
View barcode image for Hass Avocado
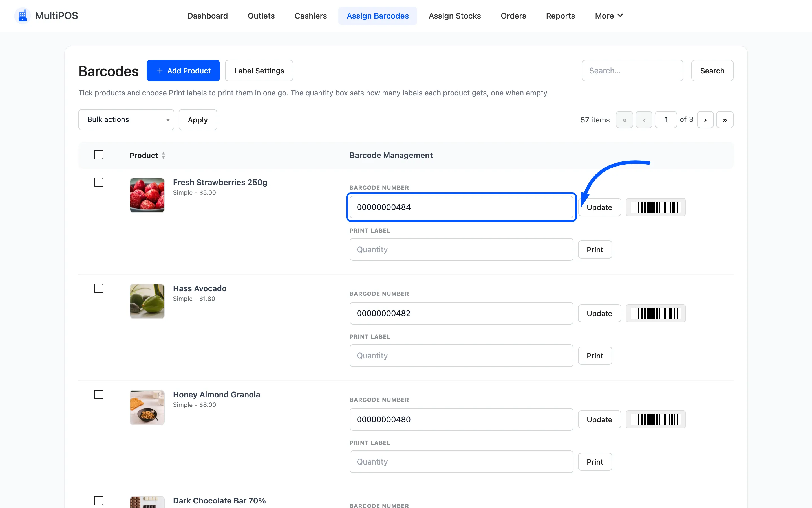click(655, 314)
